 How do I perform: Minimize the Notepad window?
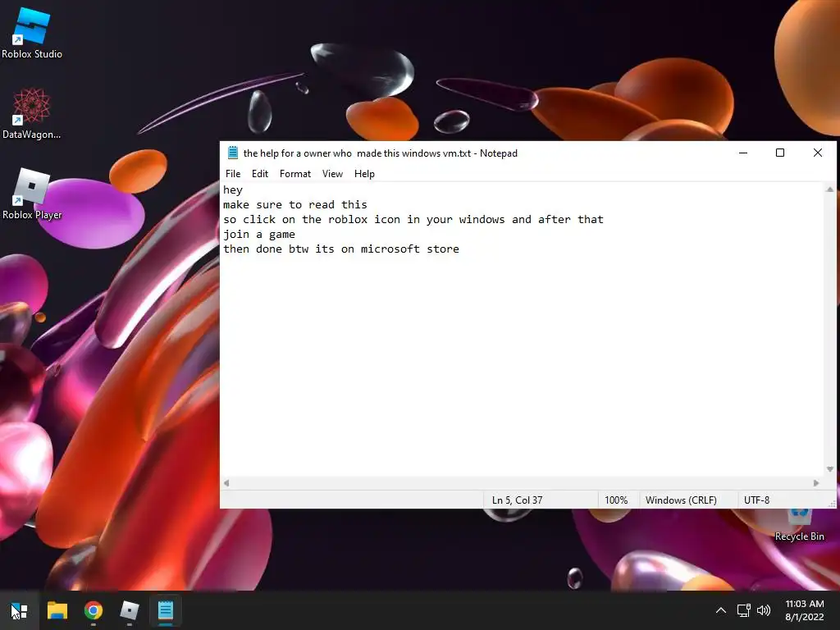743,153
